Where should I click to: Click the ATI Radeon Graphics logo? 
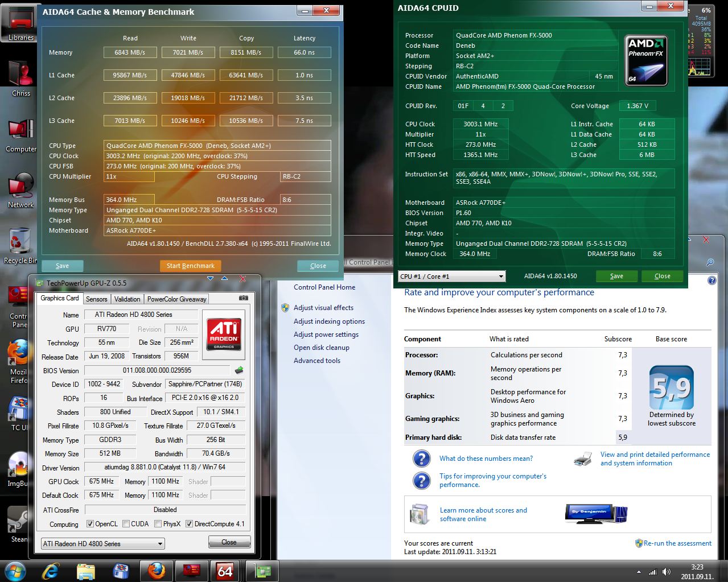(x=224, y=334)
